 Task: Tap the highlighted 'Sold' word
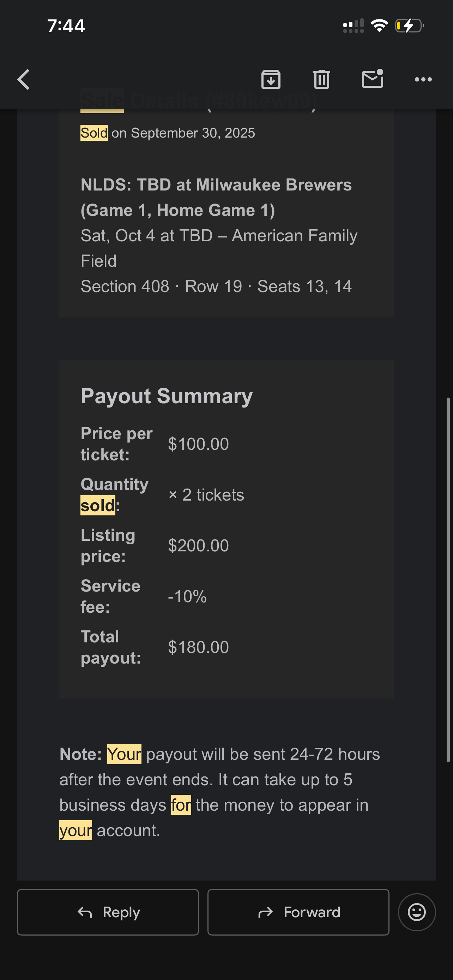pos(94,133)
